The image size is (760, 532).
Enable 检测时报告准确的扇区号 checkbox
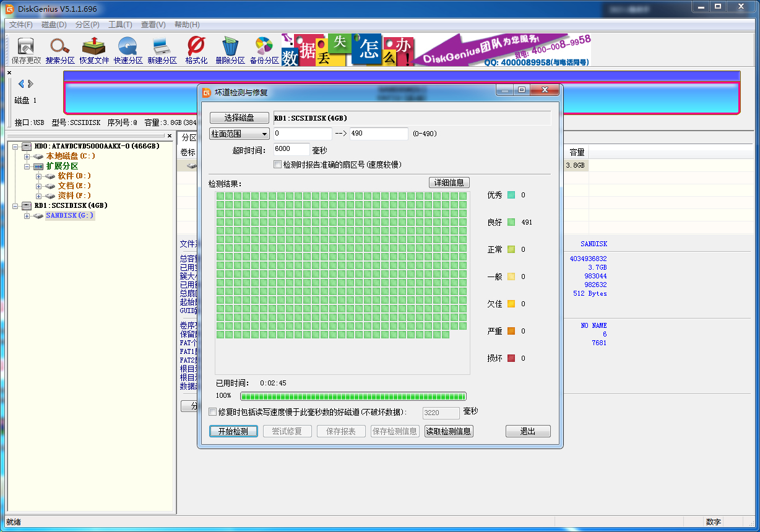[x=277, y=165]
